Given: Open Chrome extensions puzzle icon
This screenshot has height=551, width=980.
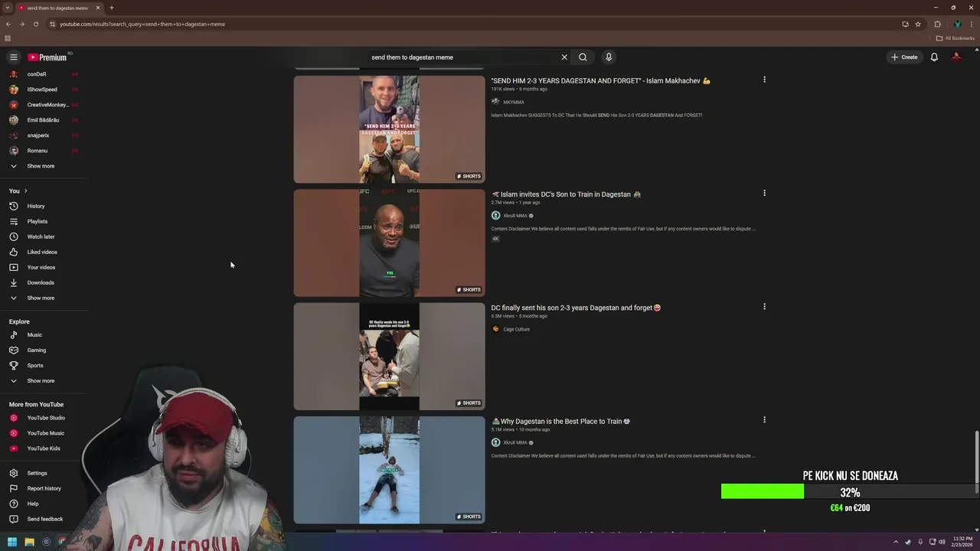Looking at the screenshot, I should (x=937, y=24).
